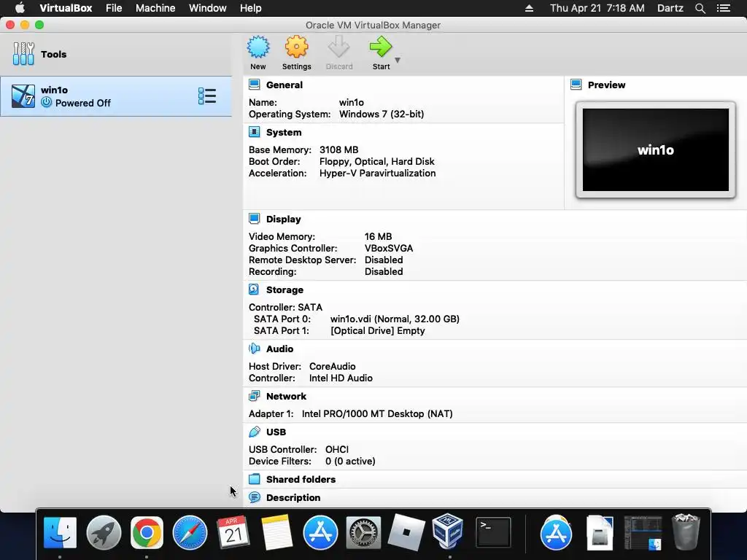Open the Help menu
Viewport: 747px width, 560px height.
click(250, 8)
